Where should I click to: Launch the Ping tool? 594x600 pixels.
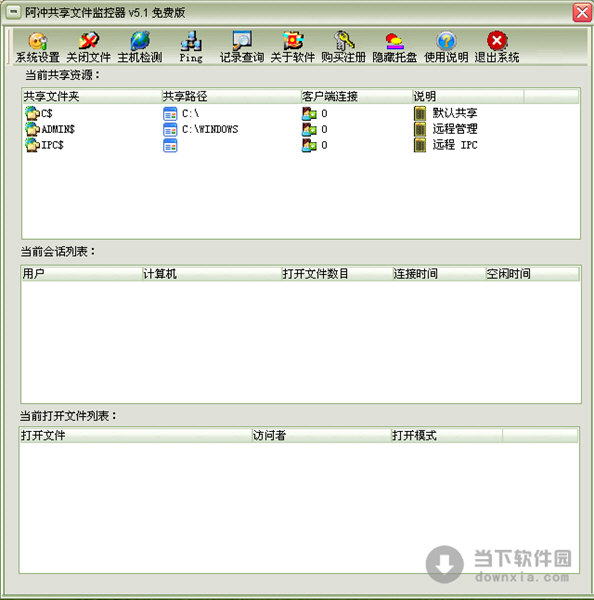point(191,47)
